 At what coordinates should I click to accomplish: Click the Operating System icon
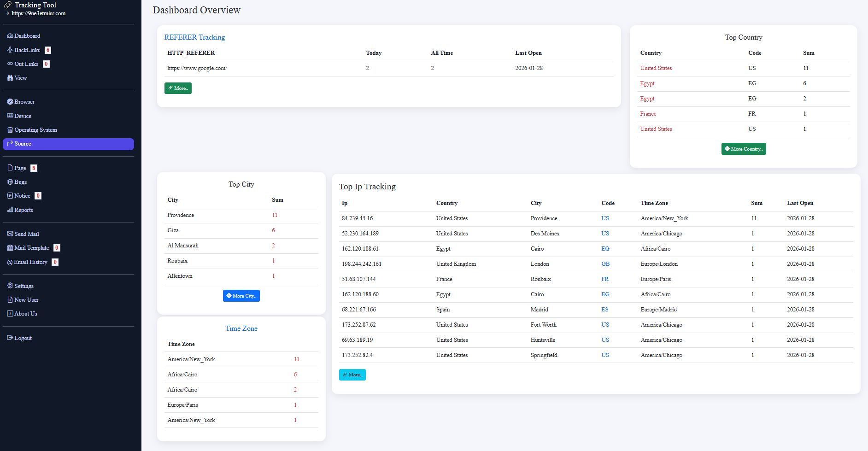click(10, 130)
